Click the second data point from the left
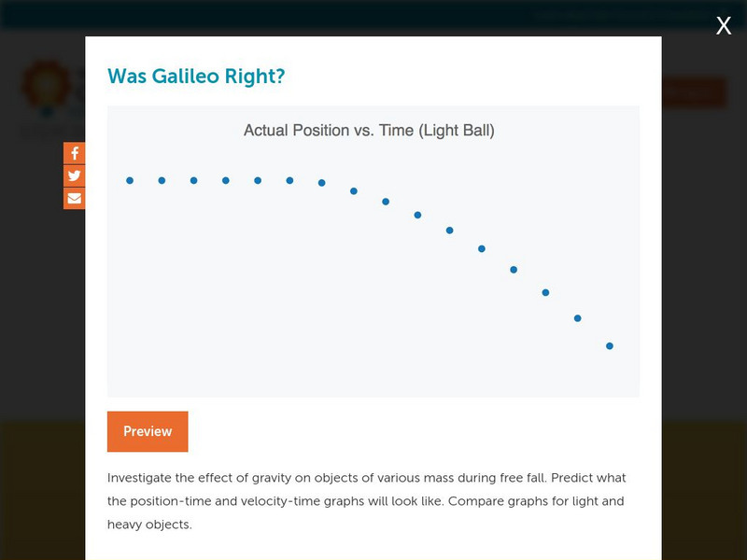747x560 pixels. click(162, 180)
